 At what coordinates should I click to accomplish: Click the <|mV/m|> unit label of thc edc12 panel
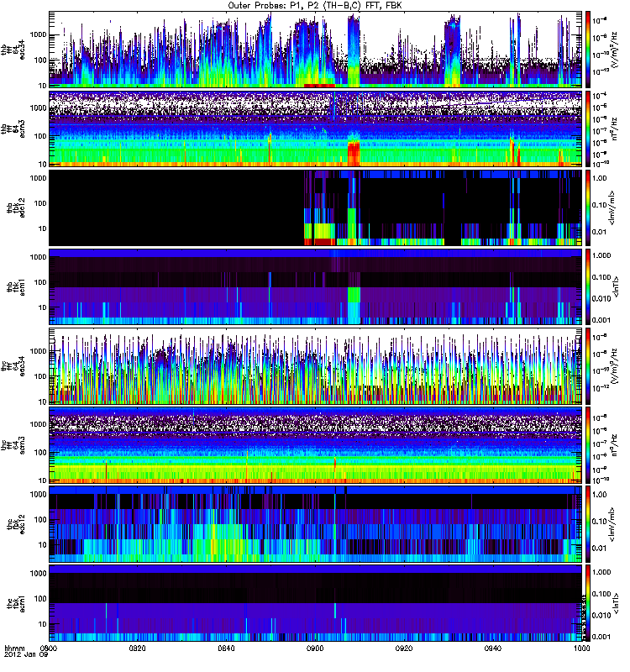pos(612,524)
